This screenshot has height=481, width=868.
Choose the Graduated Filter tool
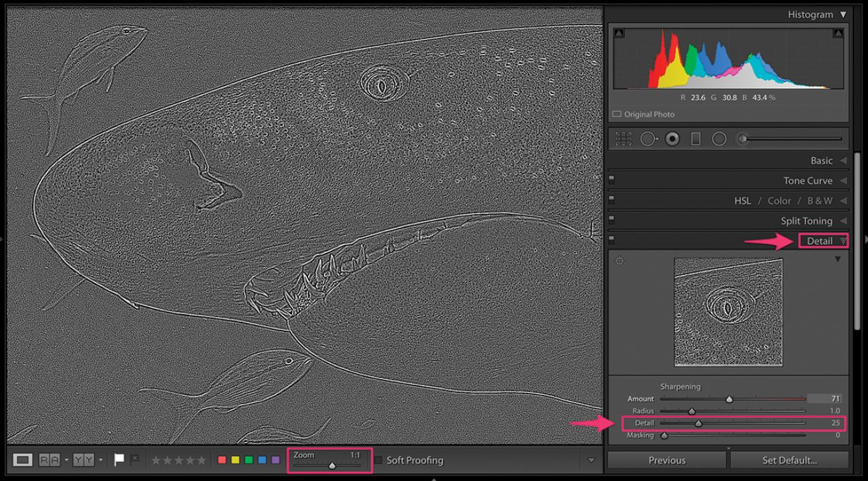[696, 139]
